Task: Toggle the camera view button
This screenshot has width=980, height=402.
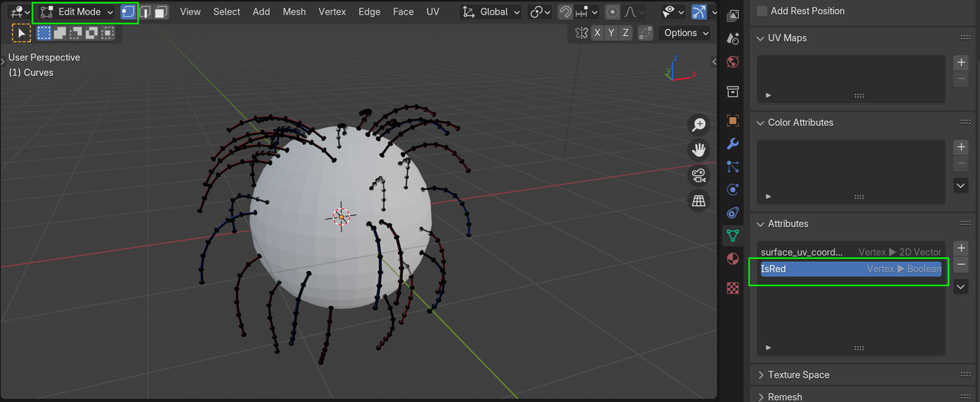Action: [698, 175]
